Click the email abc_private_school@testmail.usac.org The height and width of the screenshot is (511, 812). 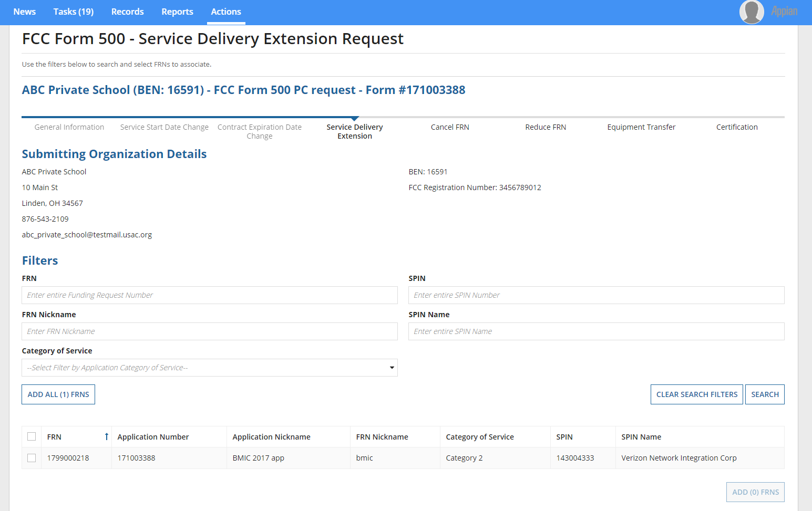[x=87, y=235]
